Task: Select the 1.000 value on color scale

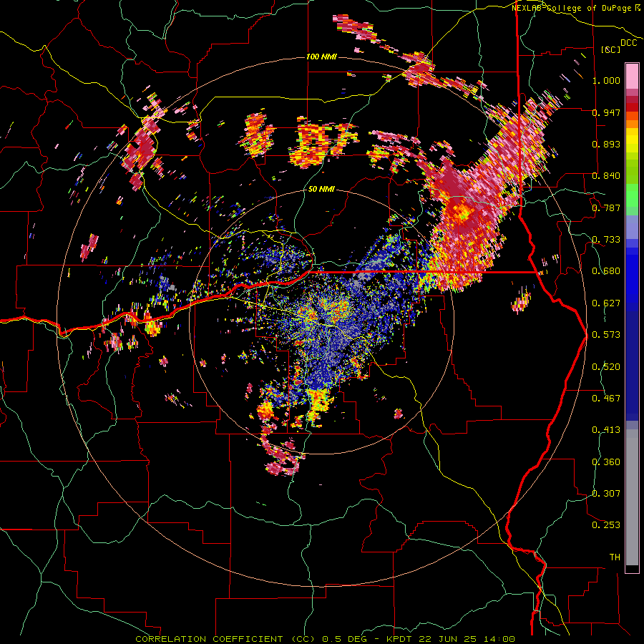Action: coord(606,80)
